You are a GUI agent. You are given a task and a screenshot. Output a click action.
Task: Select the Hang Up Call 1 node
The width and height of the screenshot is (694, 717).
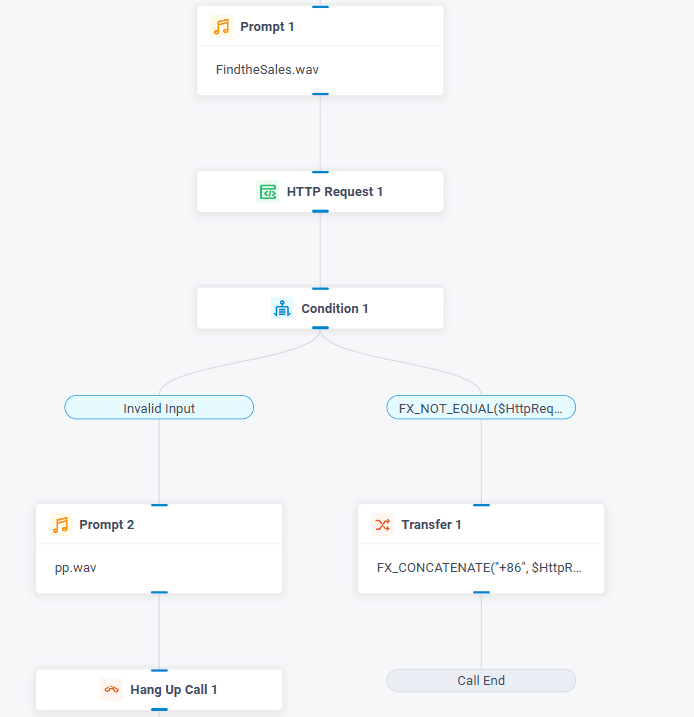159,690
